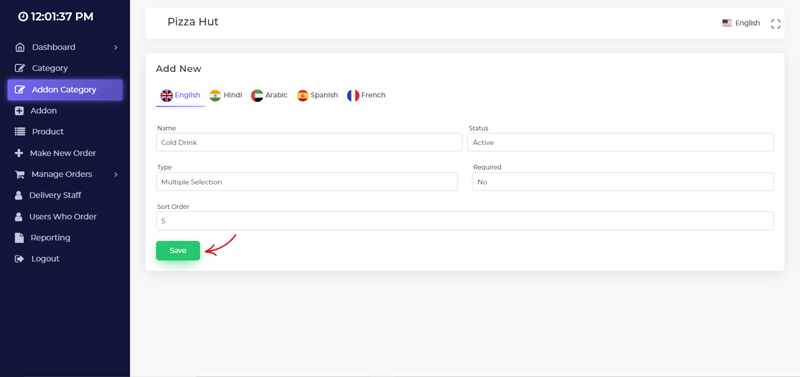
Task: Toggle fullscreen with the expand icon
Action: (776, 23)
